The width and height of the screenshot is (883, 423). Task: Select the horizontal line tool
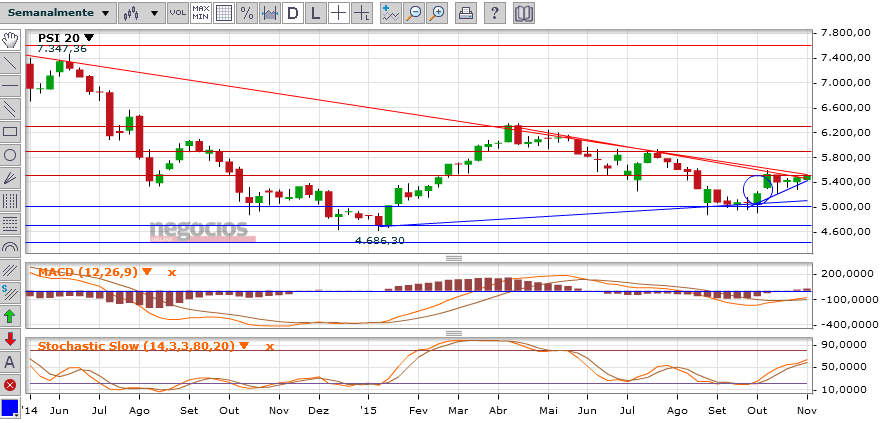[10, 86]
